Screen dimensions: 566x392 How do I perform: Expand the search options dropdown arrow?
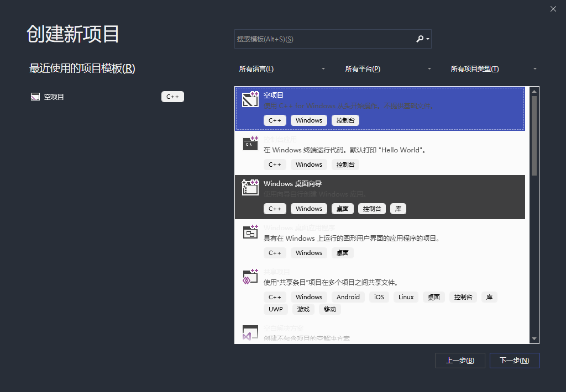(428, 39)
